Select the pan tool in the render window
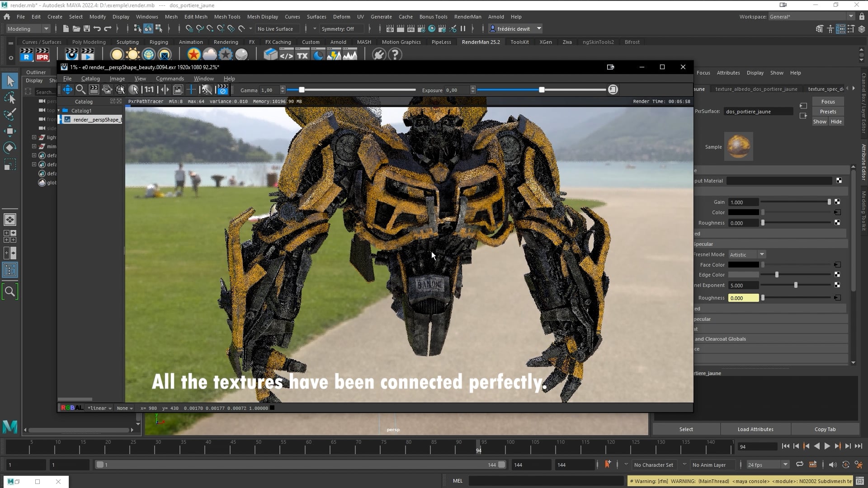This screenshot has height=488, width=868. point(67,89)
